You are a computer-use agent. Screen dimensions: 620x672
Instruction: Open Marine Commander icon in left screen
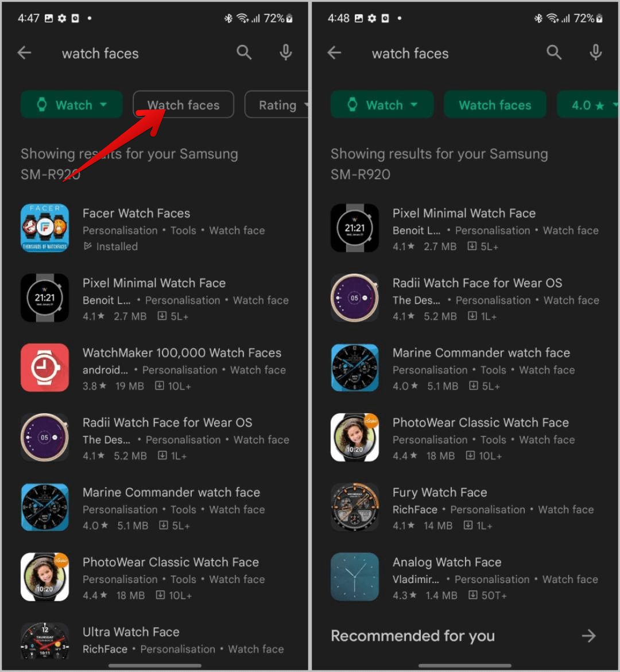point(45,507)
